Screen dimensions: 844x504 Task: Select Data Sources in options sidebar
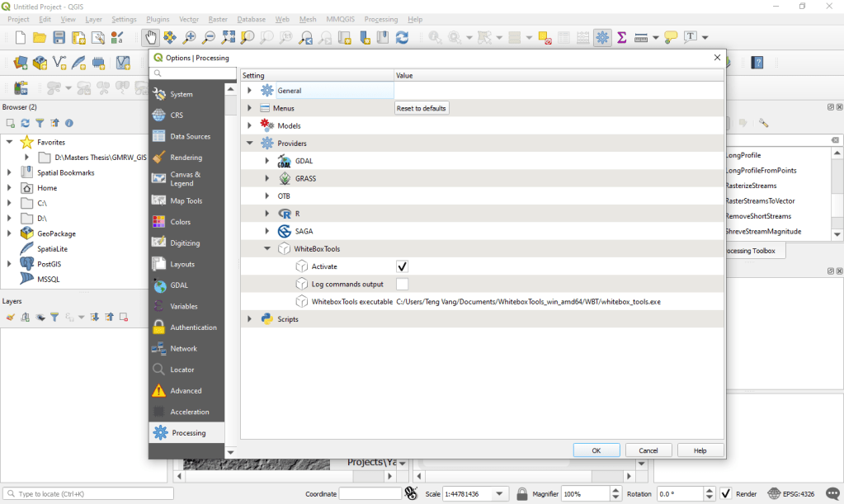click(190, 136)
